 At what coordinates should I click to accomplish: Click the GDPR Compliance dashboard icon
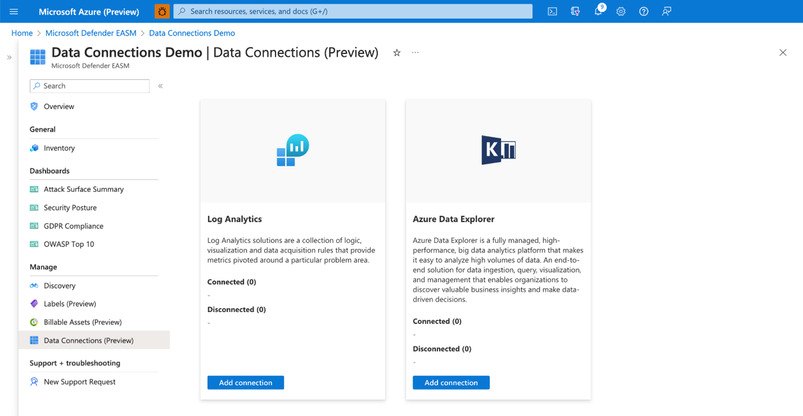pyautogui.click(x=34, y=226)
